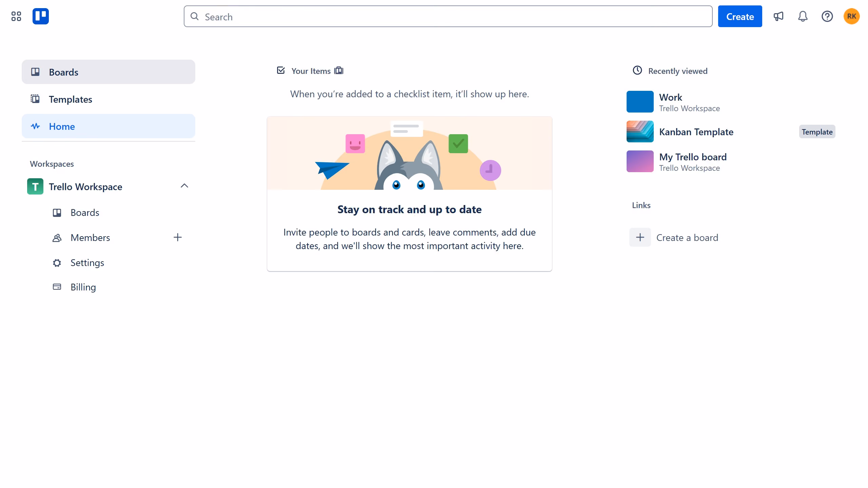
Task: Click the workspace Settings gear icon
Action: point(57,263)
